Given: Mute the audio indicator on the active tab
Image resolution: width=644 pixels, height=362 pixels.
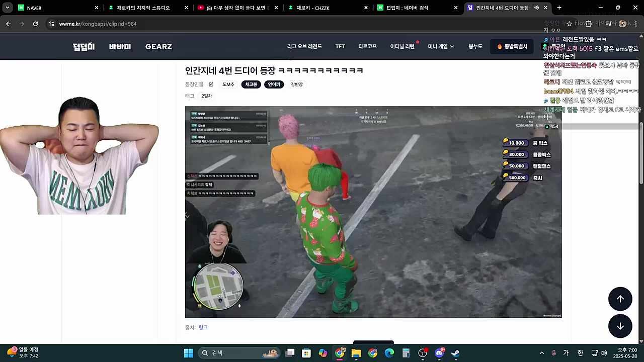Looking at the screenshot, I should point(536,8).
